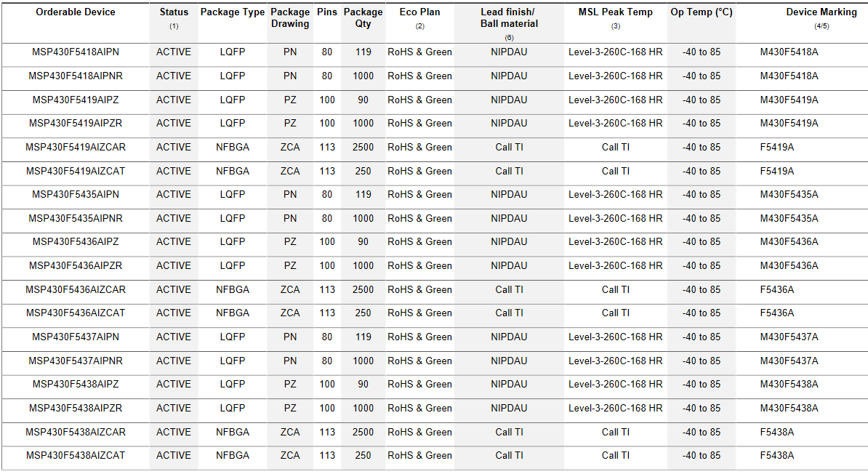
Task: Click the Pins column header
Action: pos(326,12)
